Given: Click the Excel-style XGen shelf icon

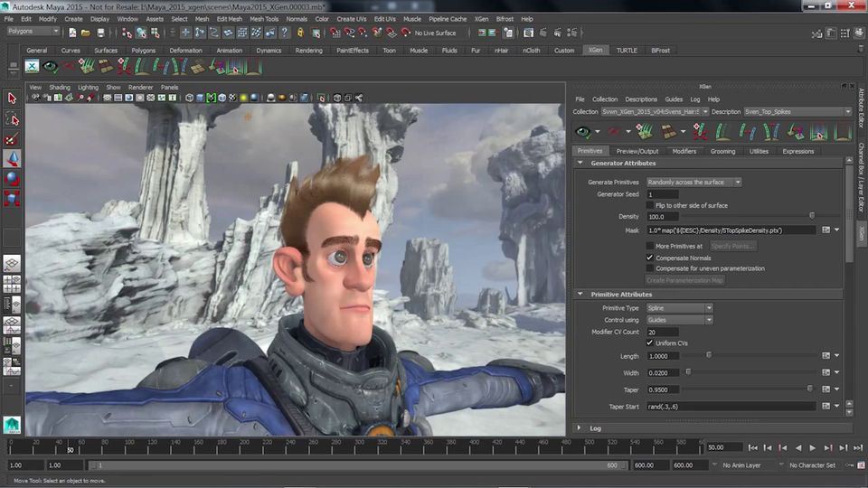Looking at the screenshot, I should 33,66.
